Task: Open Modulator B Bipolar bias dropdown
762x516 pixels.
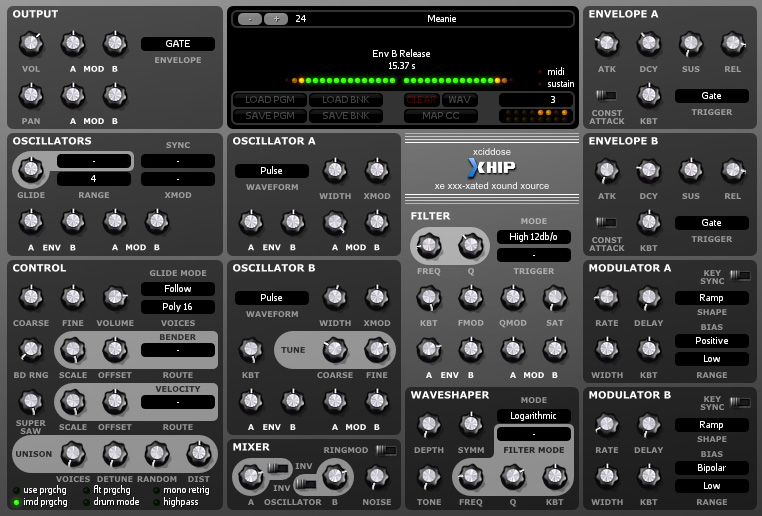Action: 711,467
